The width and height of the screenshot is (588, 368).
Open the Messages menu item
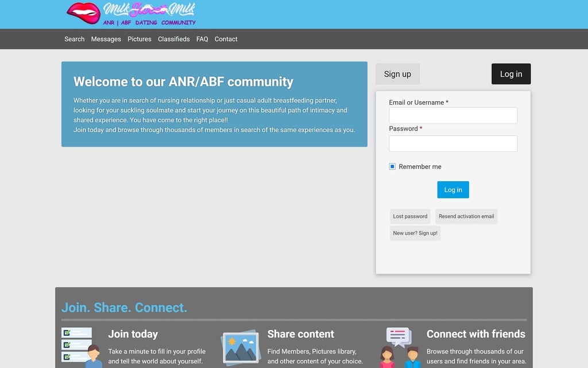106,39
